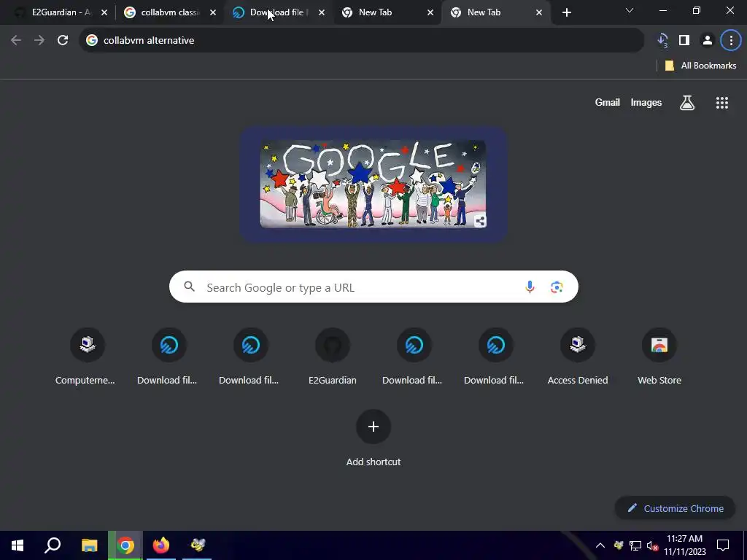Close the E2Guardian tab
Screen dimensions: 747x560
point(104,13)
